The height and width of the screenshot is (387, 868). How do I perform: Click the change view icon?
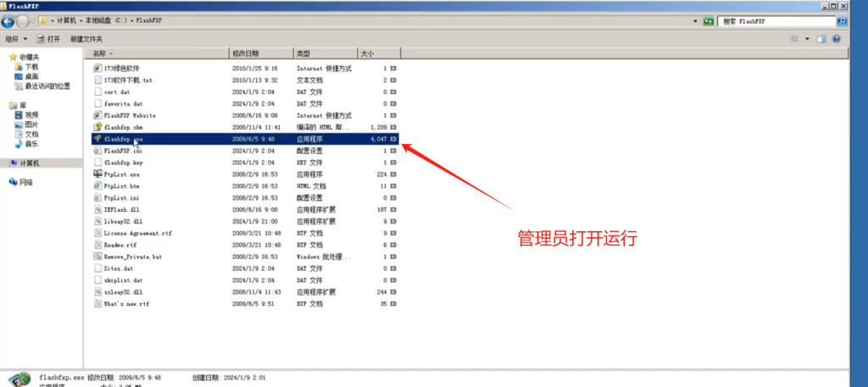click(x=795, y=39)
